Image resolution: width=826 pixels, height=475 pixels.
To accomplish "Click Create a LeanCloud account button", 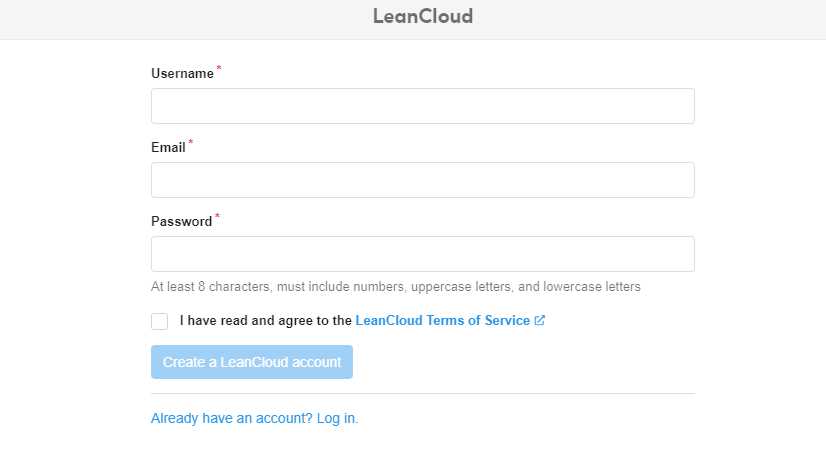I will pyautogui.click(x=252, y=362).
